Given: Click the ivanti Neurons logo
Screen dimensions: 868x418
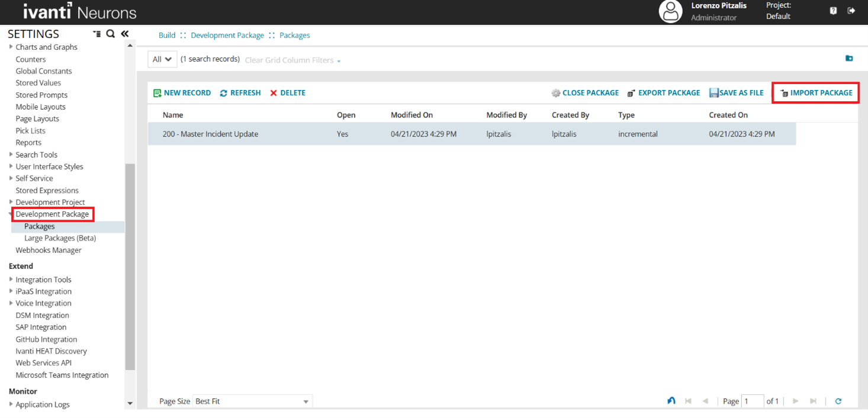Looking at the screenshot, I should 80,11.
